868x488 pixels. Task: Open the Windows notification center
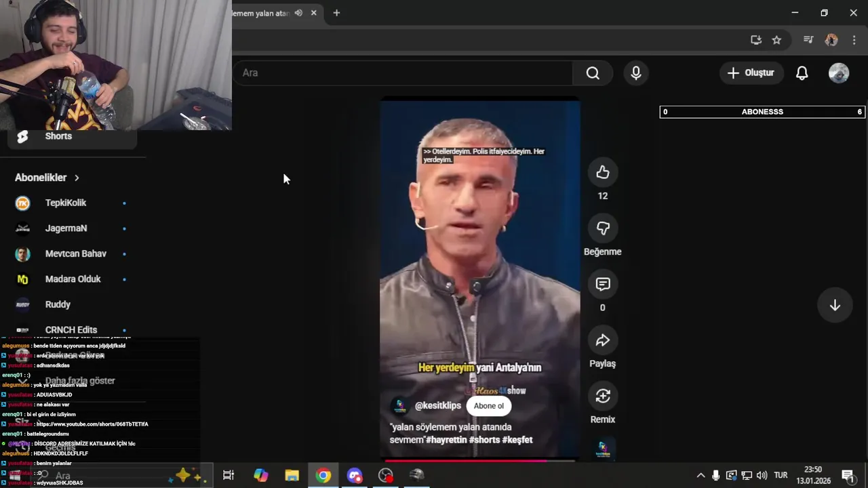[848, 476]
